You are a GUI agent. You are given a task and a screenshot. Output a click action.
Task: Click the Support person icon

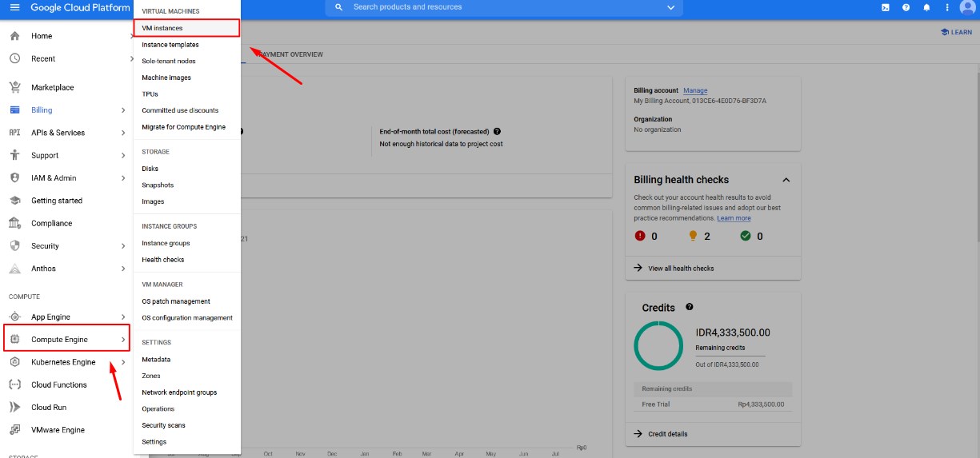click(14, 155)
